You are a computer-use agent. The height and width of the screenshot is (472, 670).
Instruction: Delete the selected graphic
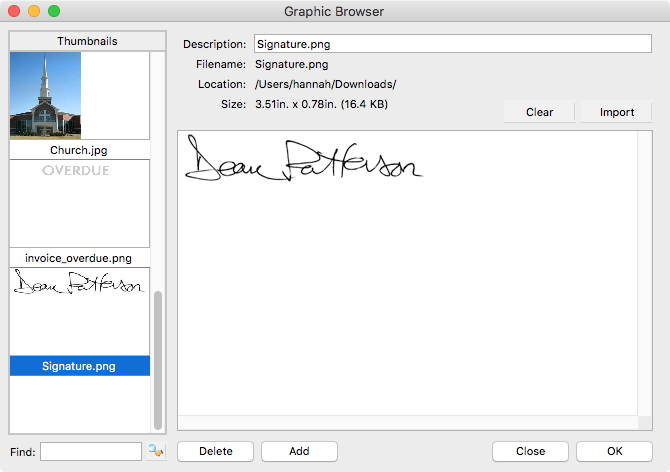[x=215, y=451]
